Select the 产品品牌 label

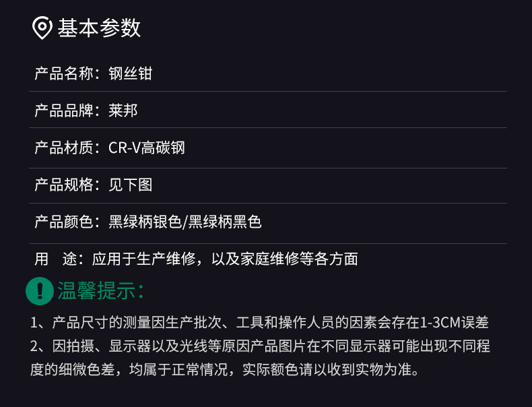coord(64,111)
